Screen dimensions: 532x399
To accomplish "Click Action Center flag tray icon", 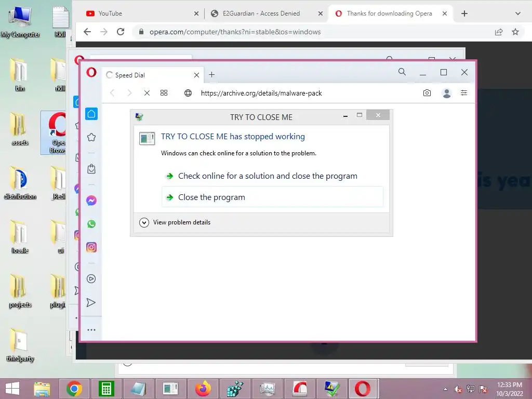I will coord(483,389).
